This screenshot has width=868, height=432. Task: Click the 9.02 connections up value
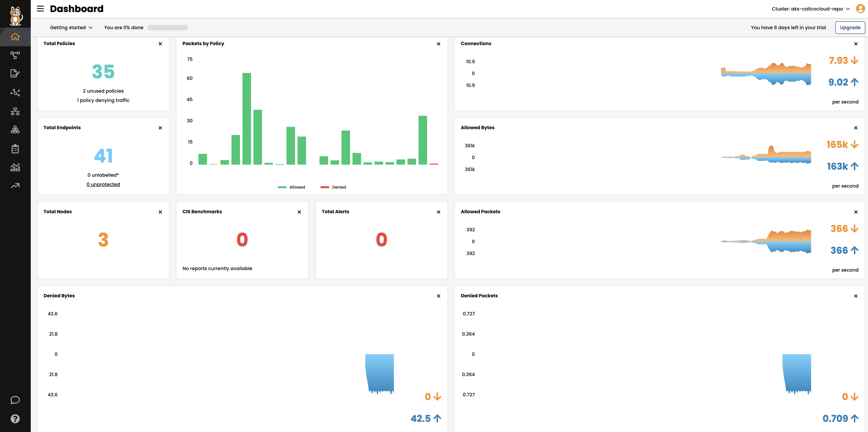pyautogui.click(x=838, y=82)
